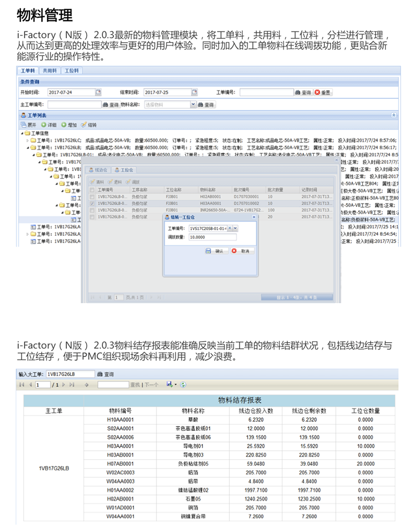Check the row with batch quantity 20
Viewport: 414px width, 532px height.
pyautogui.click(x=92, y=217)
